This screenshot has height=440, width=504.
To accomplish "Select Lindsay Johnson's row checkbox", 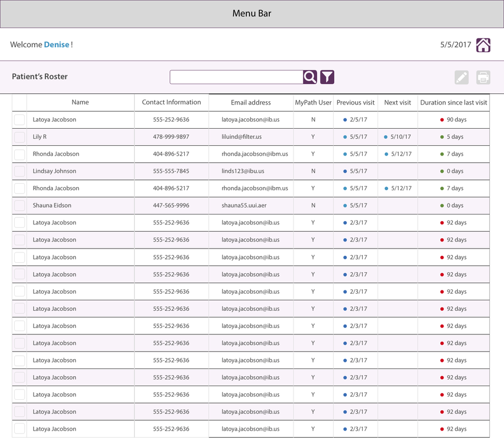I will [20, 171].
